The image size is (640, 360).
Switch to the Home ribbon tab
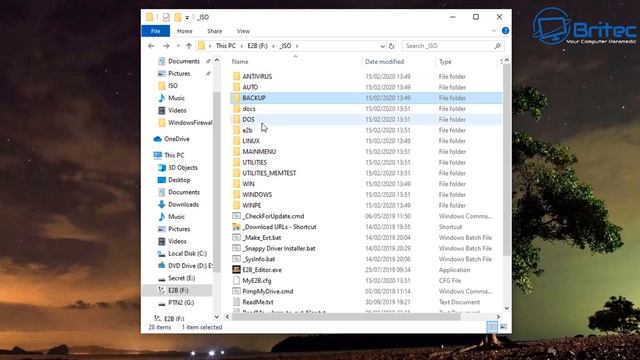click(x=184, y=31)
